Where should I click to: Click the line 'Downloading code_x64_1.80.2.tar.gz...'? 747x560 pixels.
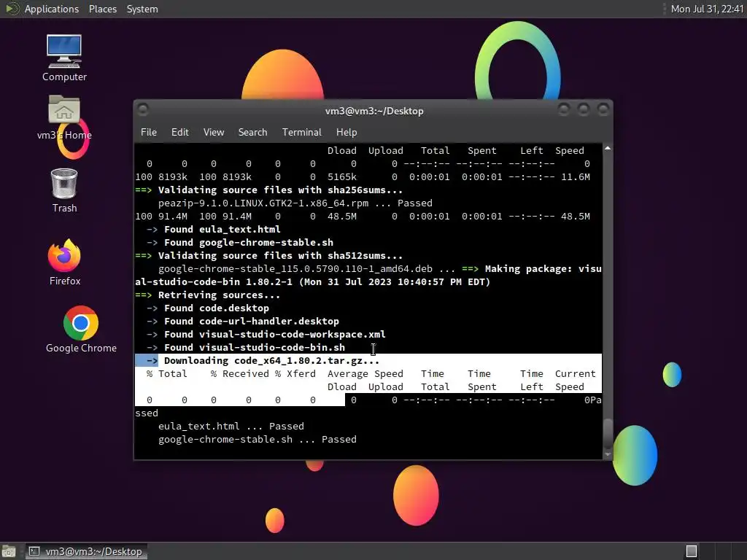(271, 360)
